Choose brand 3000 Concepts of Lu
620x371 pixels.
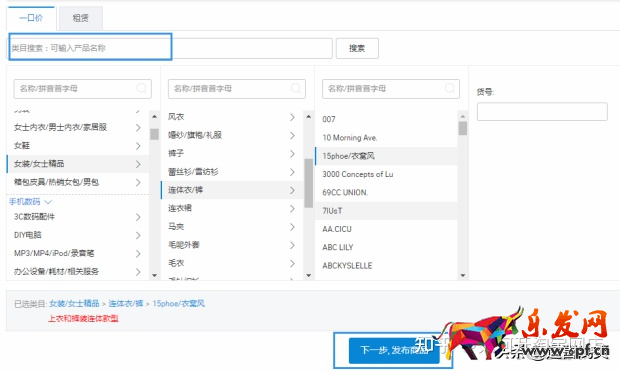pyautogui.click(x=386, y=174)
